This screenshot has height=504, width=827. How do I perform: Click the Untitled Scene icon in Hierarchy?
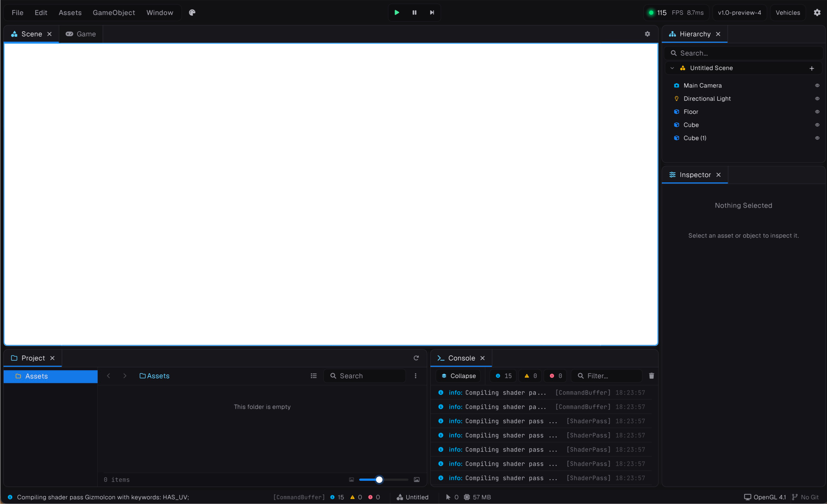(682, 68)
